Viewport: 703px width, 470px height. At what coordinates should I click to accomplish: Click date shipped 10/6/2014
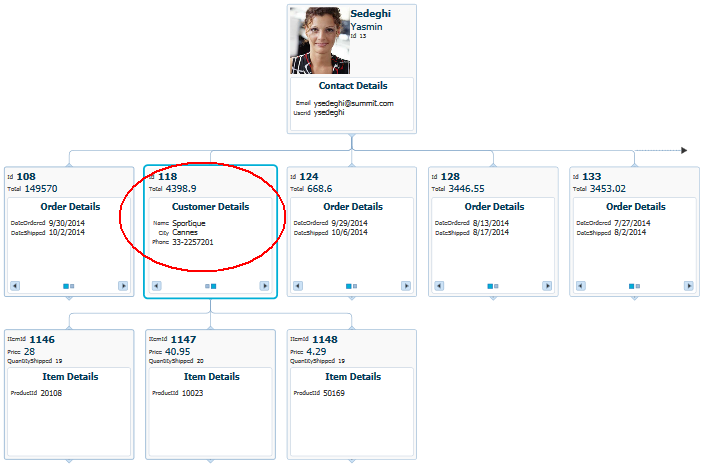coord(349,232)
